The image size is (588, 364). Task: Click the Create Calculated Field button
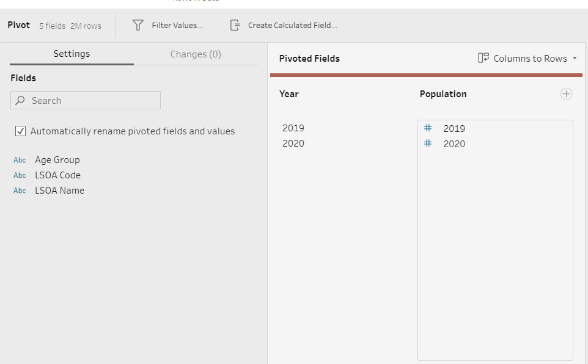tap(292, 25)
